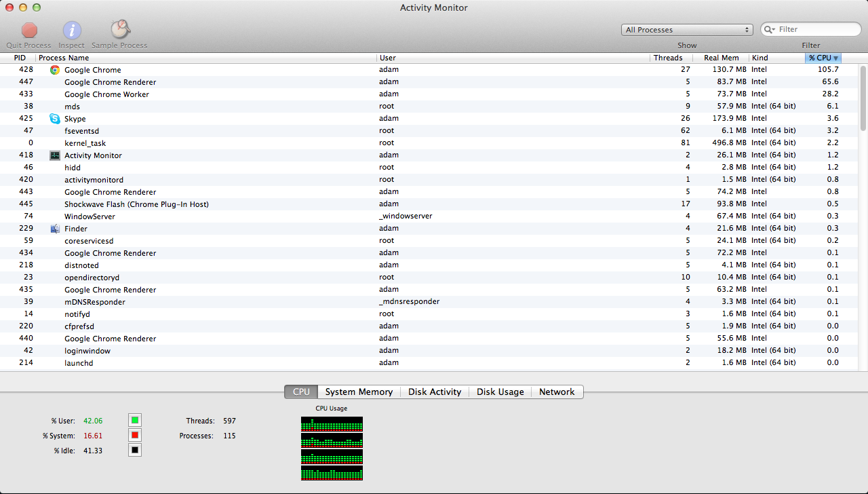Viewport: 868px width, 494px height.
Task: Click the _mdnsresponder user cell
Action: click(x=410, y=302)
